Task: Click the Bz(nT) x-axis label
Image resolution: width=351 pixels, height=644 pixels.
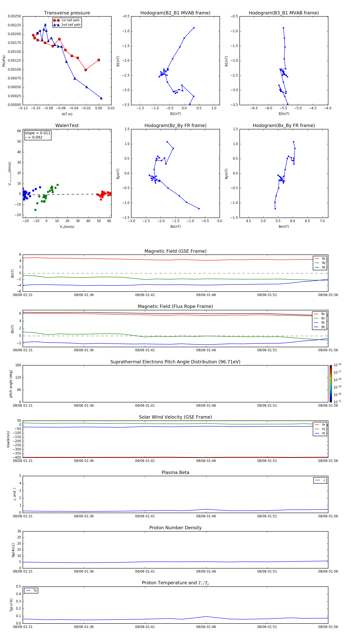Action: pos(175,227)
